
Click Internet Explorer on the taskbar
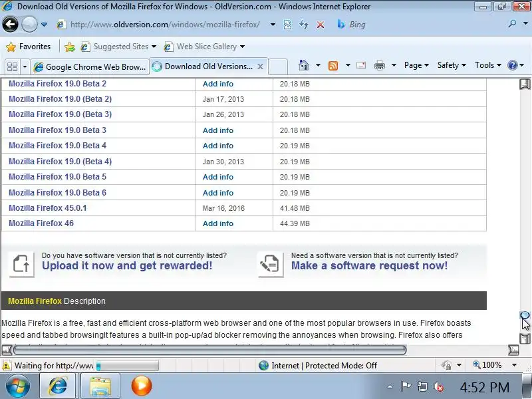[x=58, y=386]
